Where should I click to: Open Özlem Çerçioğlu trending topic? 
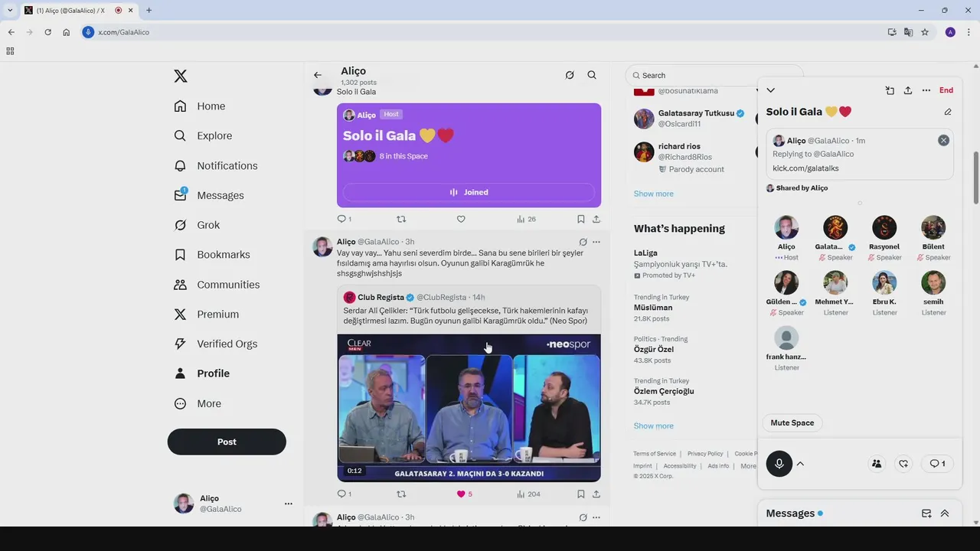(664, 391)
